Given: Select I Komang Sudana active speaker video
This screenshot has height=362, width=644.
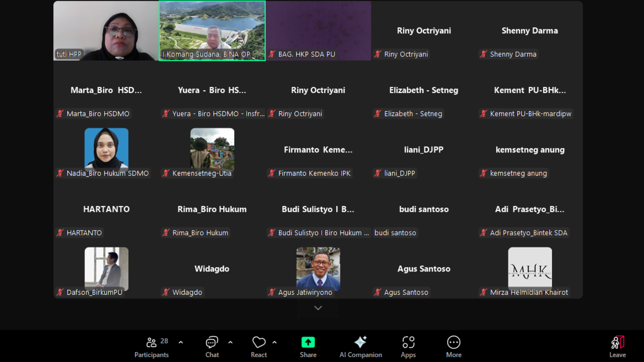Looking at the screenshot, I should (212, 31).
